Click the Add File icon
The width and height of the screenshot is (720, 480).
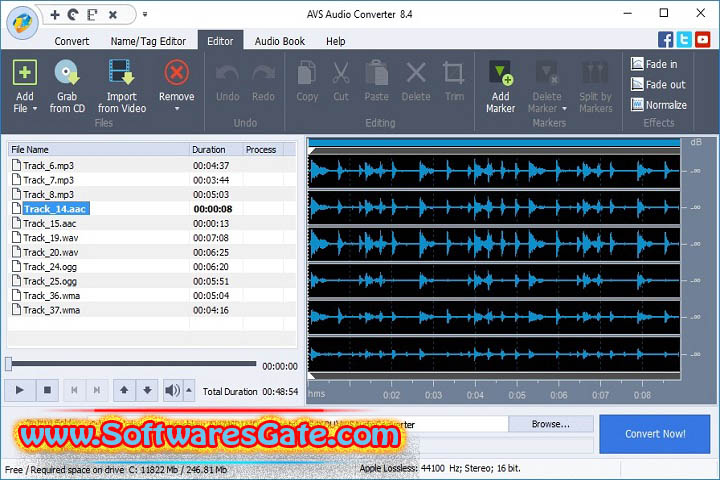(24, 72)
